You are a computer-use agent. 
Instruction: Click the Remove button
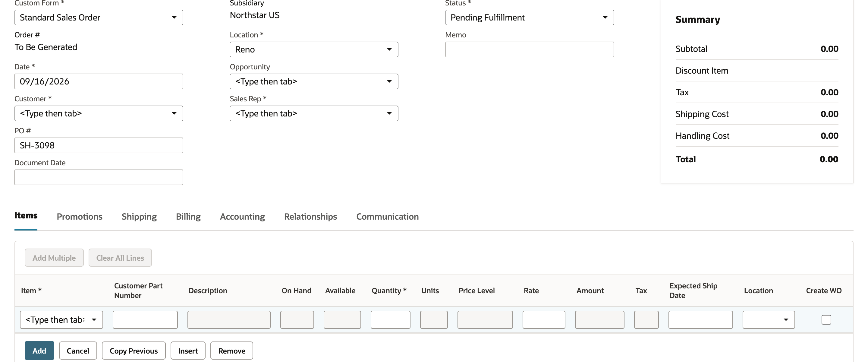click(x=231, y=351)
